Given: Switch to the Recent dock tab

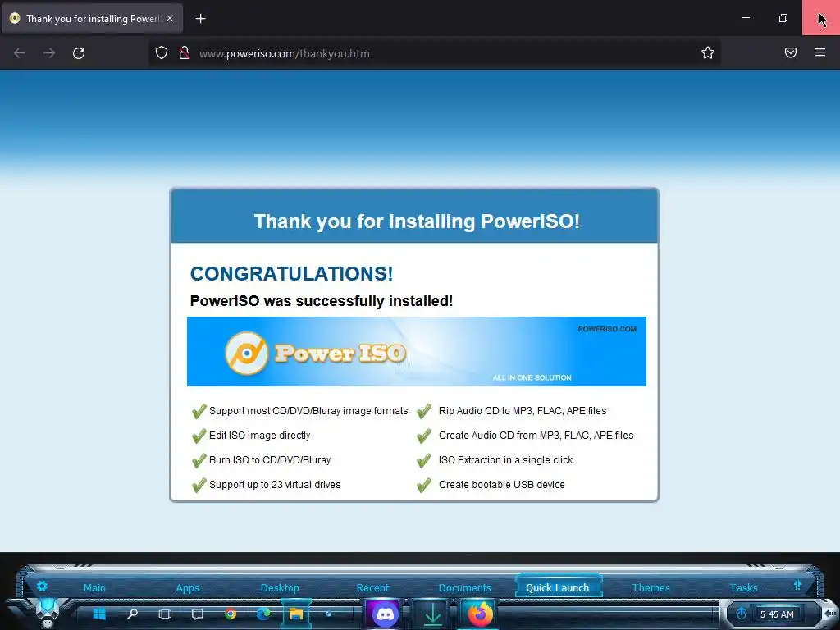Looking at the screenshot, I should point(372,587).
